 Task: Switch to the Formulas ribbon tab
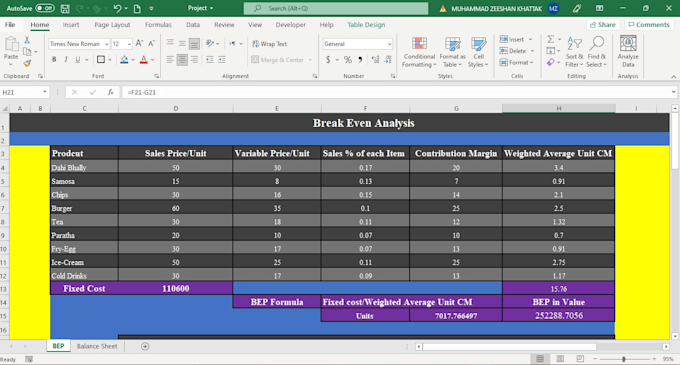(158, 25)
